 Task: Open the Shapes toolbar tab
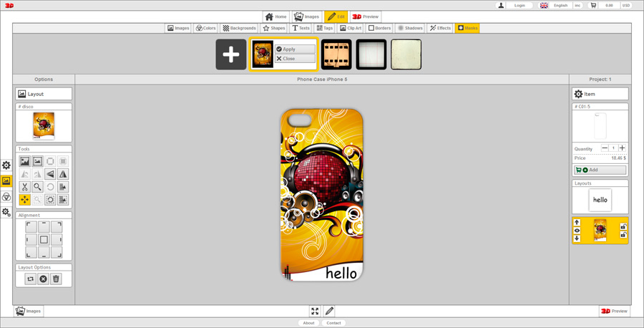pos(274,28)
